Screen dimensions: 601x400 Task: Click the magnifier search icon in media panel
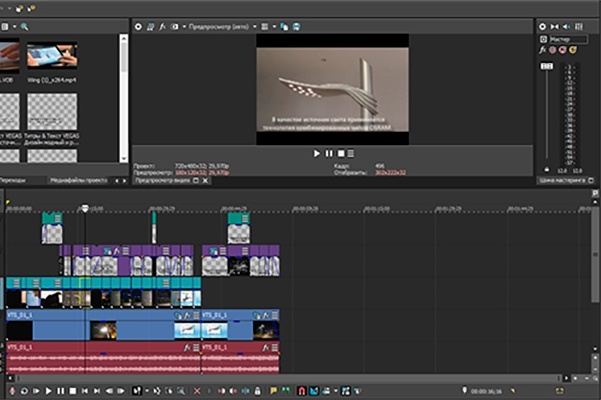point(25,26)
